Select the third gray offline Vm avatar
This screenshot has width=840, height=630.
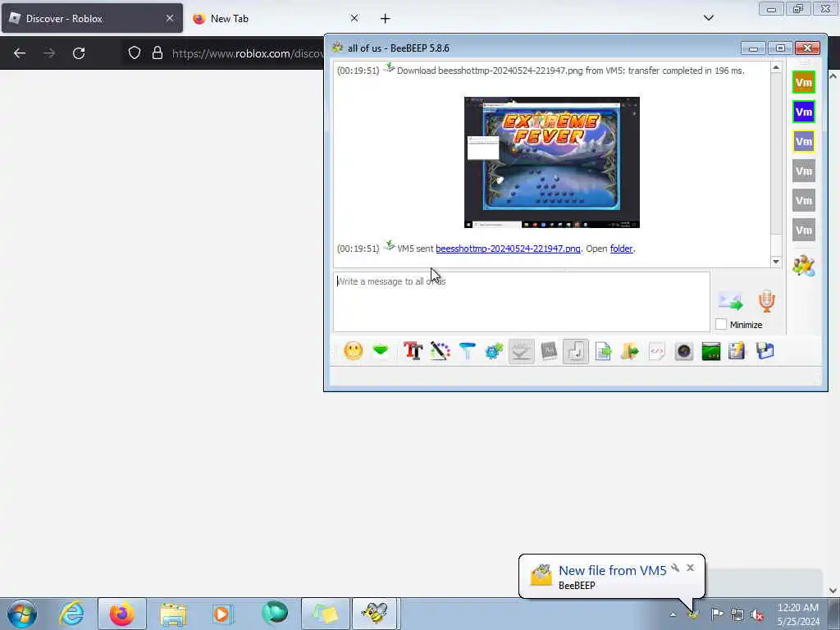804,231
